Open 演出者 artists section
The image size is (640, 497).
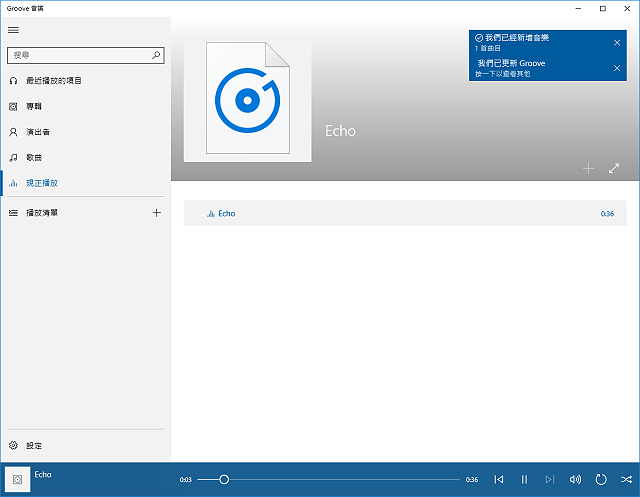pos(86,132)
